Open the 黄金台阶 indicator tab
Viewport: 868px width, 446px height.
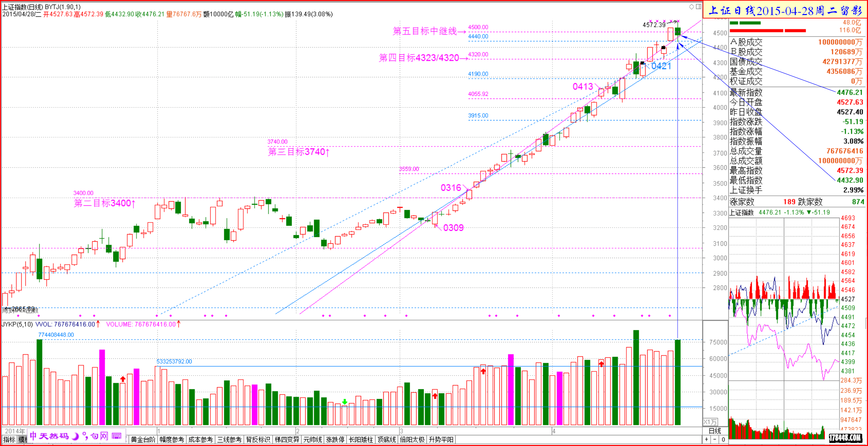pyautogui.click(x=143, y=439)
